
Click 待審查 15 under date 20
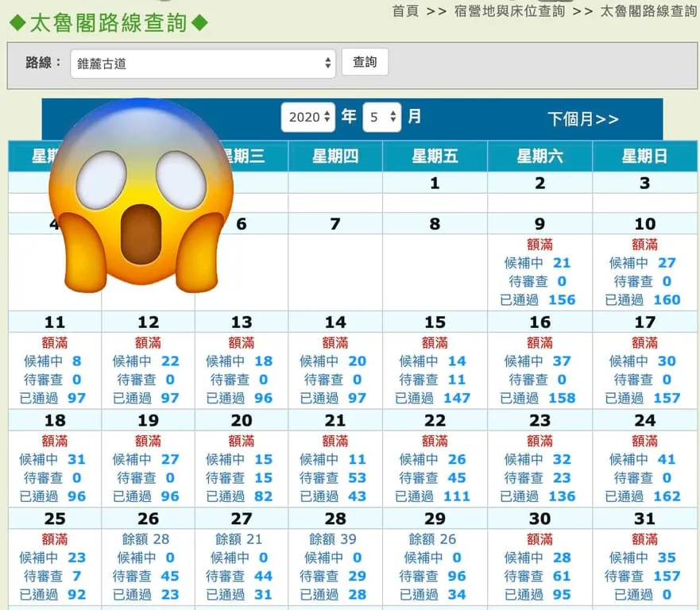pyautogui.click(x=239, y=477)
